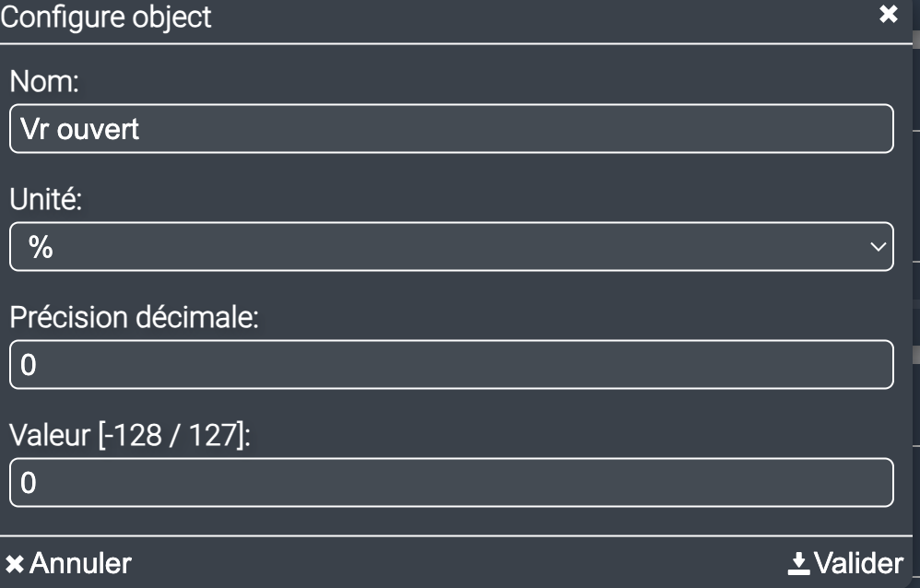Screen dimensions: 920x588
Task: Click the Précision décimale input field
Action: [x=451, y=365]
